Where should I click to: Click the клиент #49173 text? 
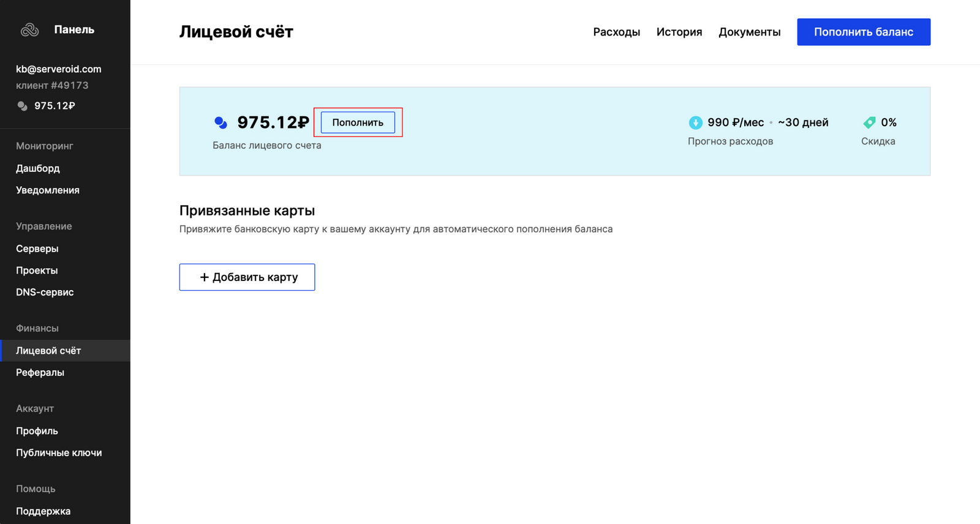click(x=52, y=86)
